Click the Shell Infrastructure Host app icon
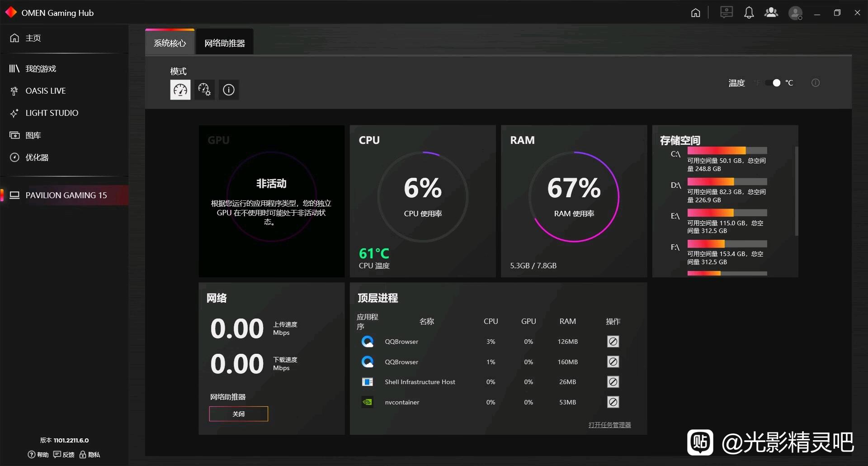The width and height of the screenshot is (868, 466). pyautogui.click(x=368, y=382)
